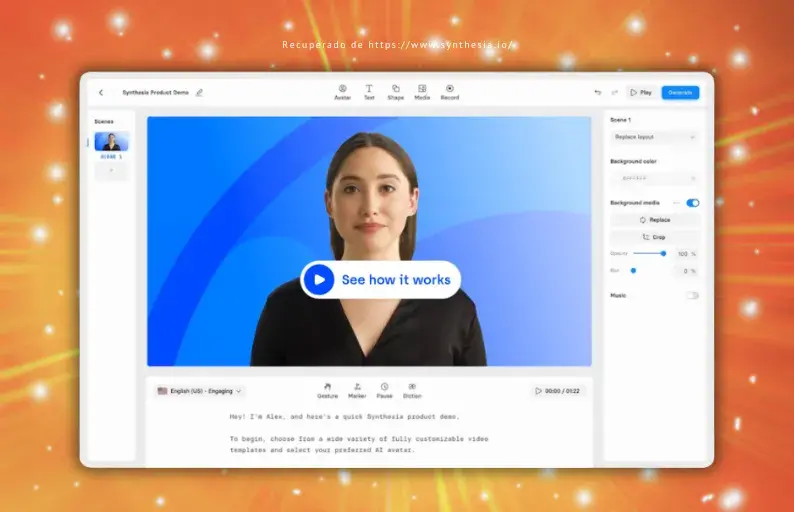This screenshot has width=794, height=512.
Task: Enable the Music toggle
Action: point(692,295)
